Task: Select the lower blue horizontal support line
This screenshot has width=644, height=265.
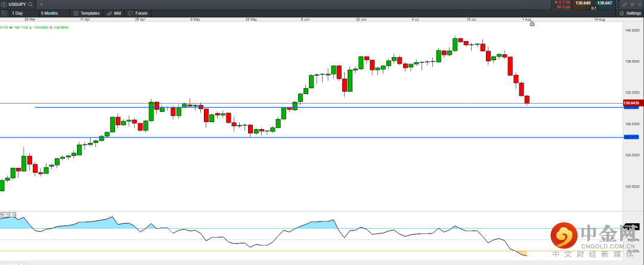Action: pos(298,137)
